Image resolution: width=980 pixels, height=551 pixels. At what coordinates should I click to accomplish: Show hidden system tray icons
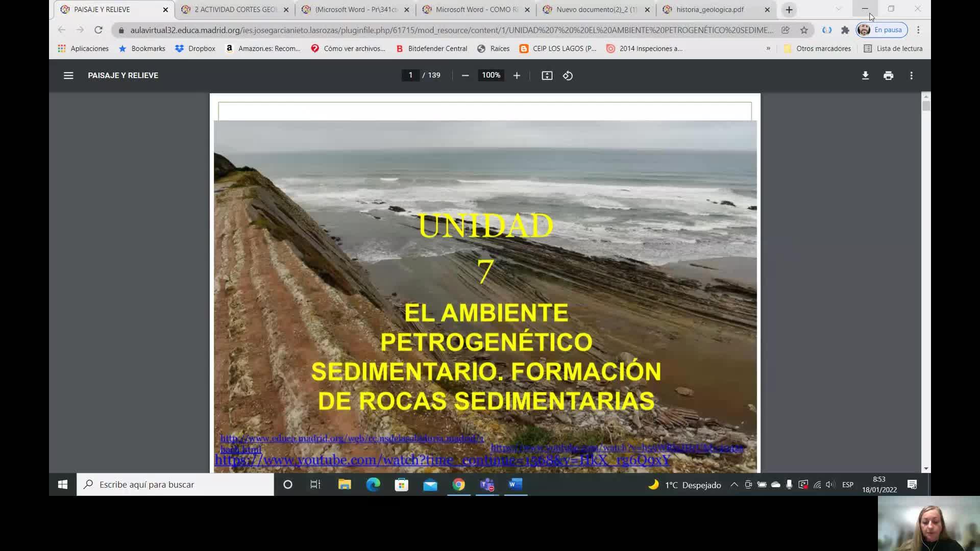[x=734, y=485]
